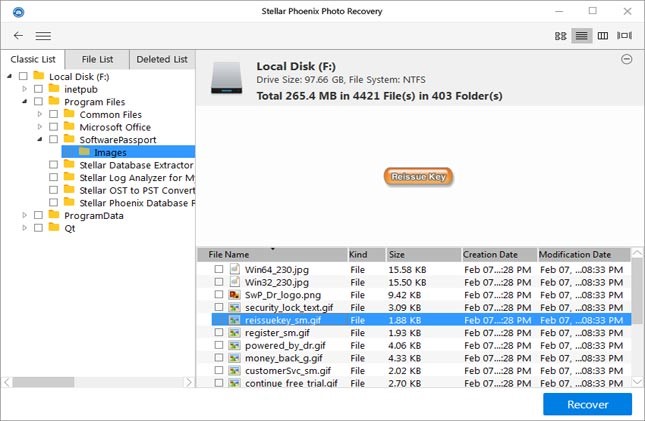Tick the money_back_g.gif checkbox

point(219,358)
